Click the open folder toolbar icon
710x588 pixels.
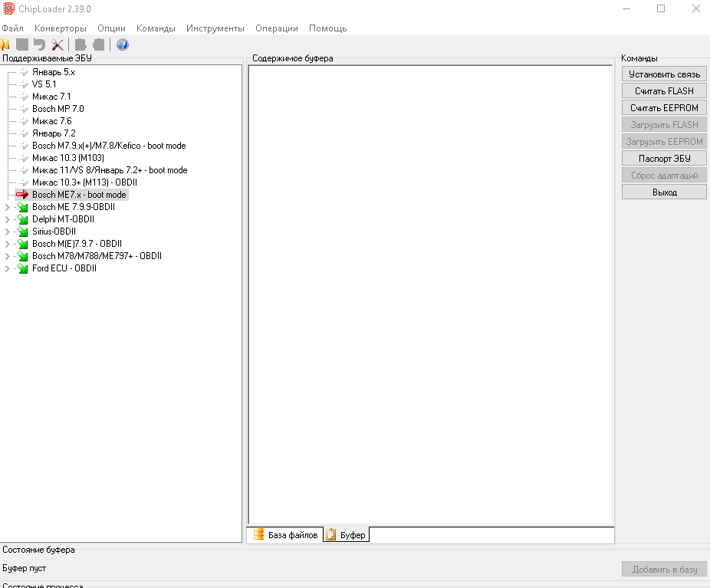pyautogui.click(x=5, y=44)
